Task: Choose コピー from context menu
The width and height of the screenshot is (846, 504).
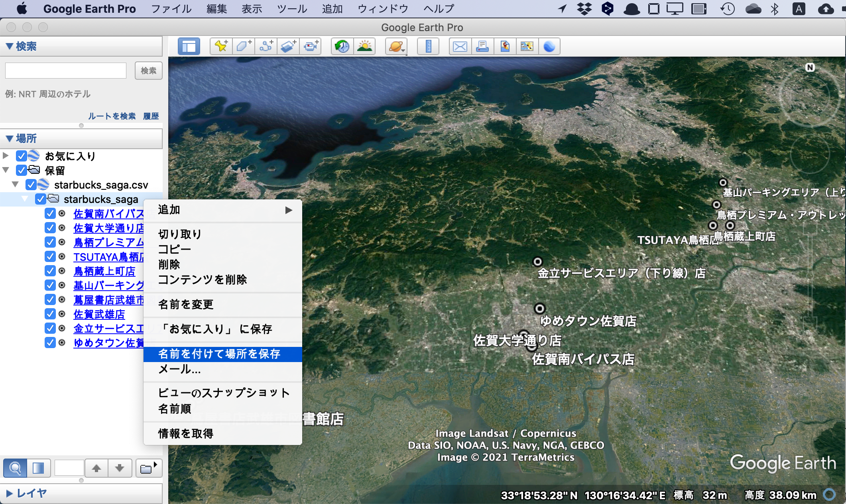Action: (x=222, y=250)
